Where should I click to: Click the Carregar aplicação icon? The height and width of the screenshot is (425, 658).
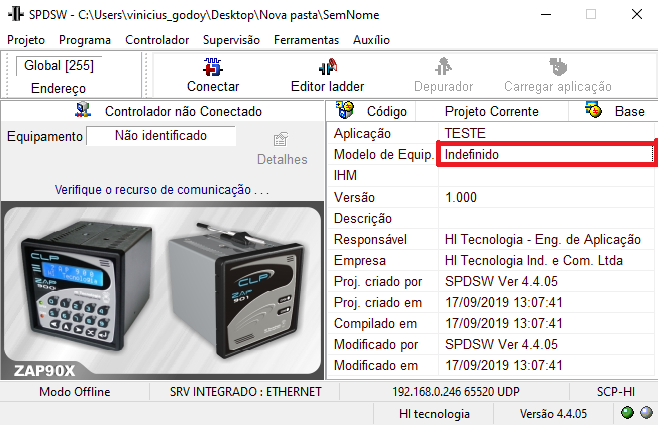pos(558,67)
